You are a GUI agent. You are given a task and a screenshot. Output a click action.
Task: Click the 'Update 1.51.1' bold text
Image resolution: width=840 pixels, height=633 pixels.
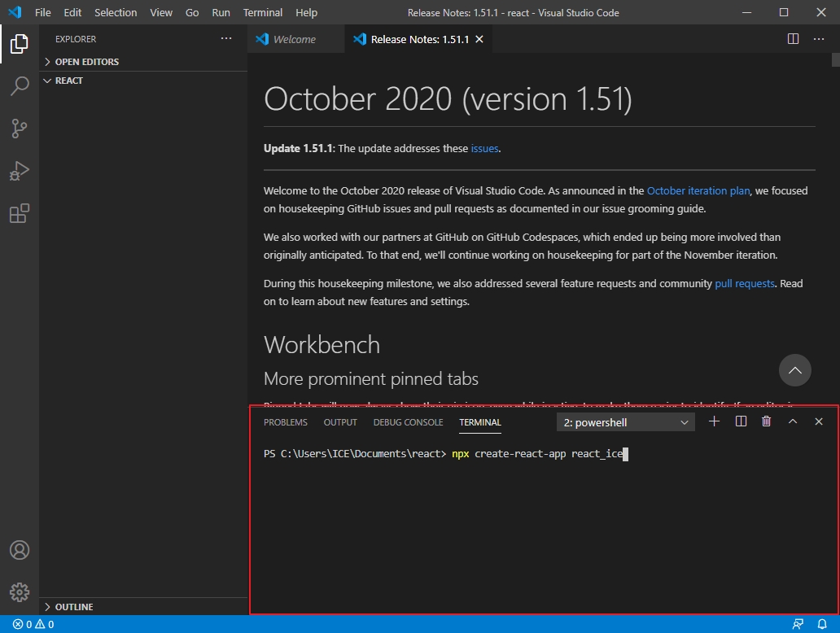coord(299,148)
